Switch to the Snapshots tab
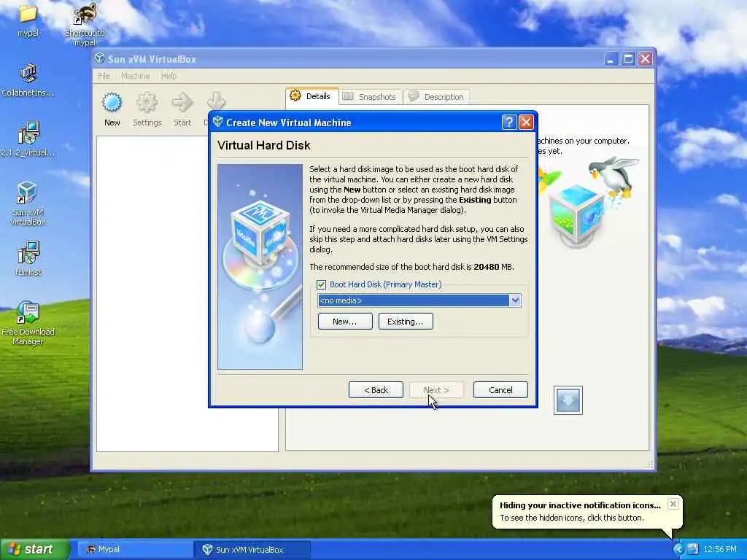The width and height of the screenshot is (747, 560). point(370,97)
